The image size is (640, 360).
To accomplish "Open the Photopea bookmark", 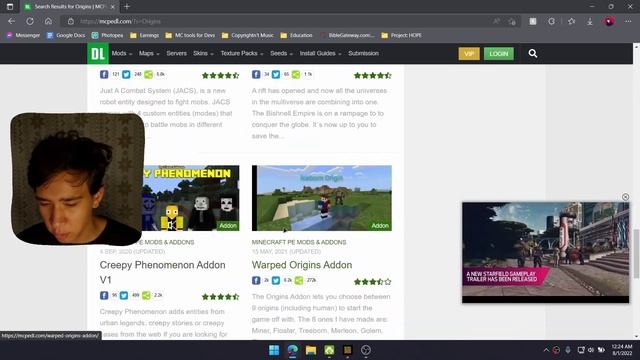I will point(107,36).
